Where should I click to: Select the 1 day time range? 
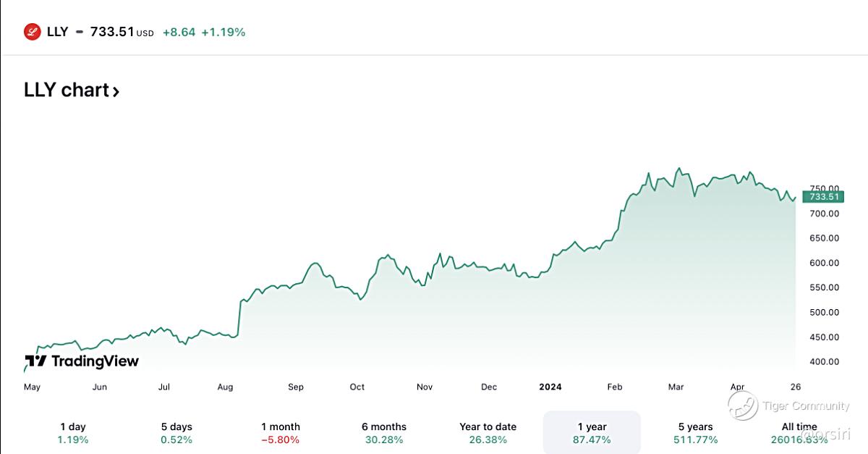(x=72, y=433)
